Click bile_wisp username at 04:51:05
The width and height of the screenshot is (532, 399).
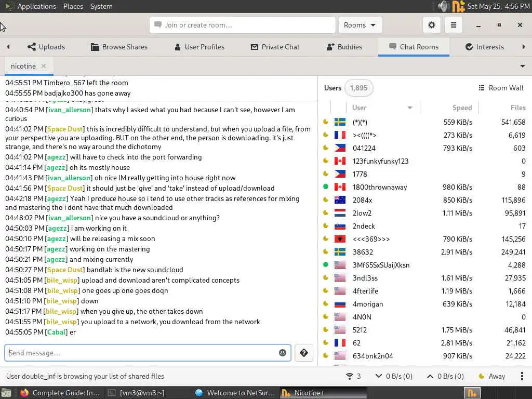click(x=63, y=280)
